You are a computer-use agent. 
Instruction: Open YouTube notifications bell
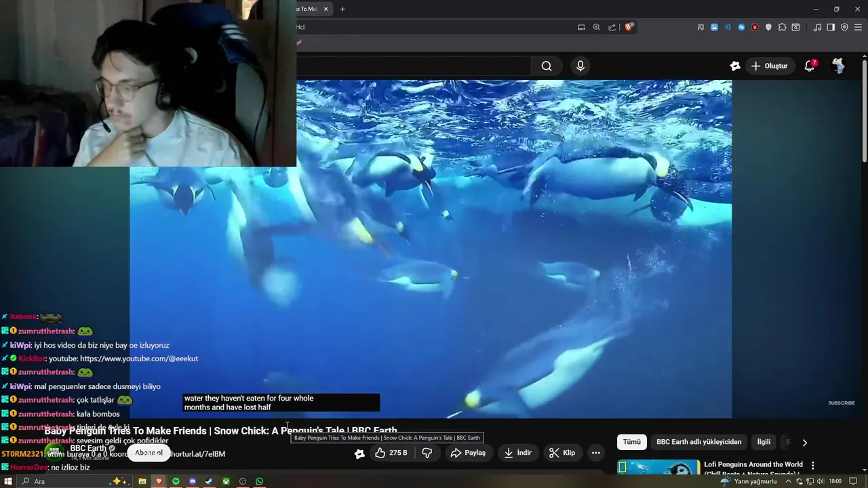coord(810,66)
